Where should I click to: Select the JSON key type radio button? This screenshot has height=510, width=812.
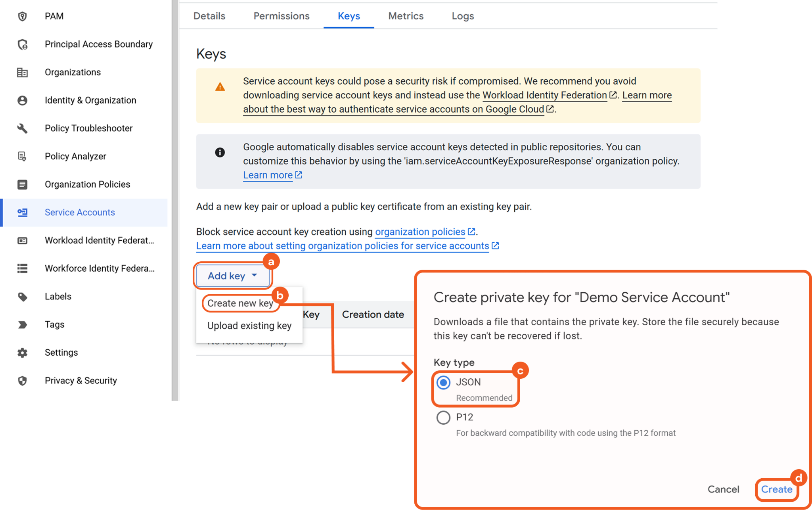tap(443, 383)
